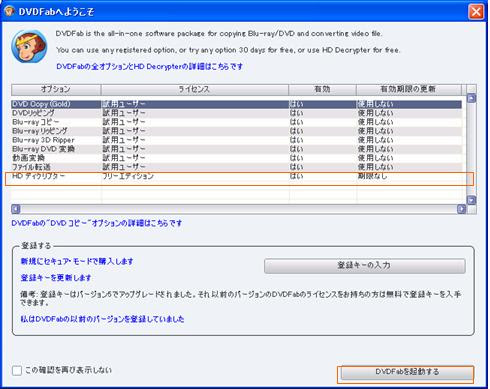Select the Blu-ray 3D Ripper row
Screen dimensions: 490x389
click(x=236, y=140)
